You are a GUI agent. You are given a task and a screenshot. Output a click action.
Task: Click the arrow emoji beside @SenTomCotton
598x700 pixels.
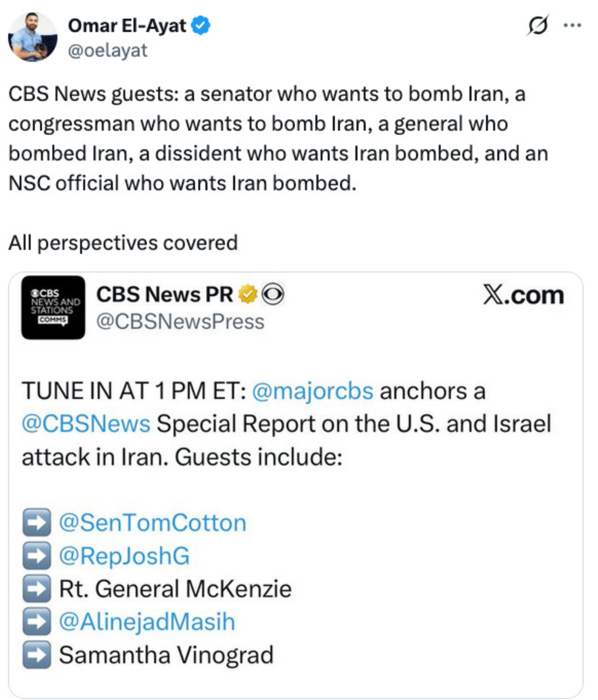[37, 523]
